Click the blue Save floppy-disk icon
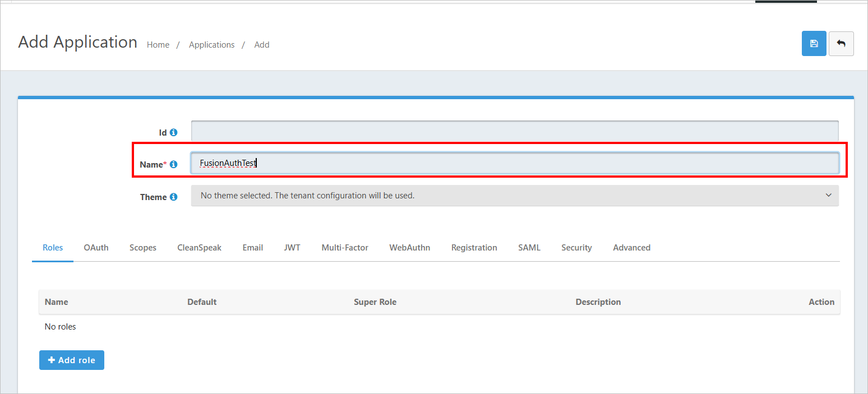 coord(814,44)
